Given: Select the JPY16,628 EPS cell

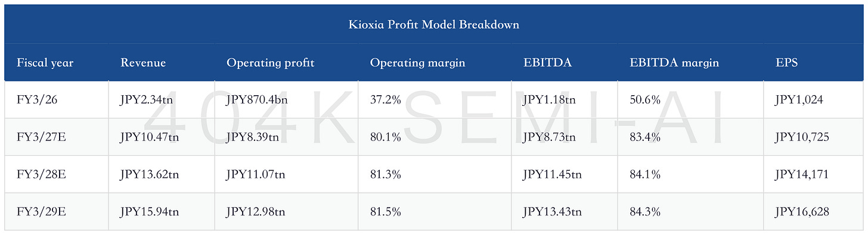Looking at the screenshot, I should (x=802, y=211).
